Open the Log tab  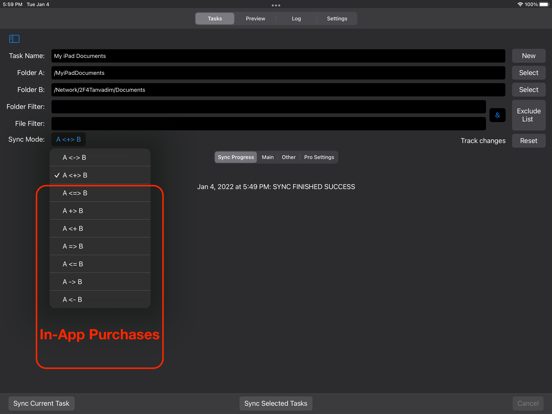click(x=296, y=19)
